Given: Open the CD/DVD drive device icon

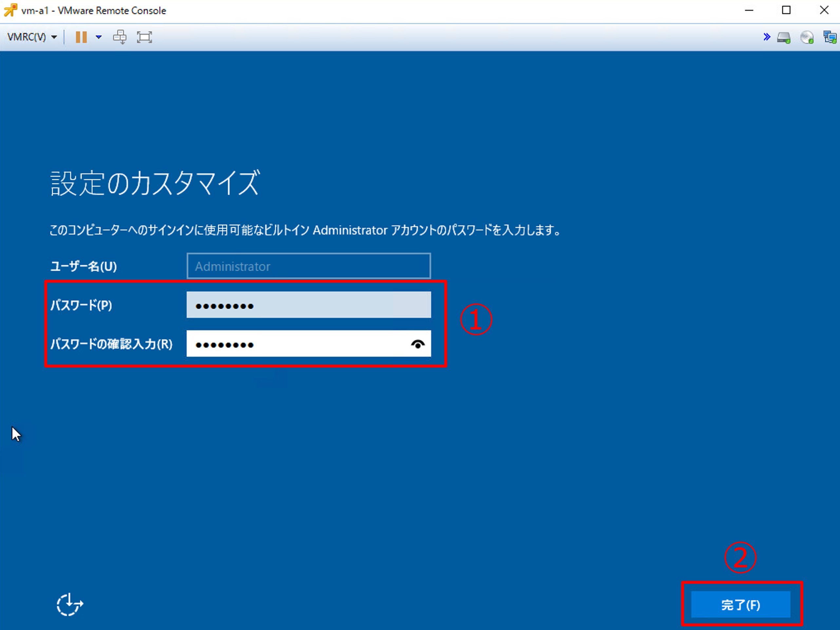Looking at the screenshot, I should pyautogui.click(x=807, y=37).
